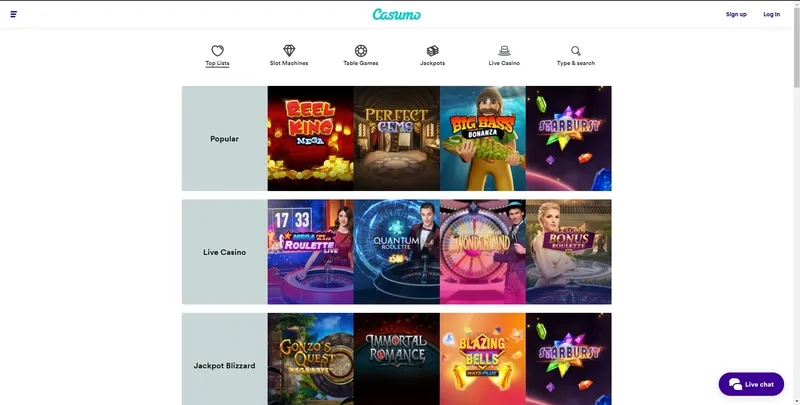Open the Quantum Roulette live table
The image size is (800, 405).
click(396, 252)
